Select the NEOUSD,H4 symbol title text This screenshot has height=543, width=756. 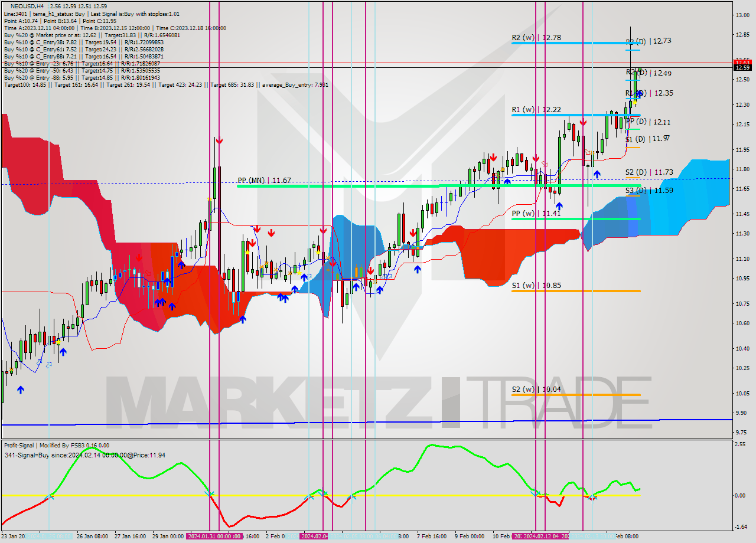tap(27, 6)
